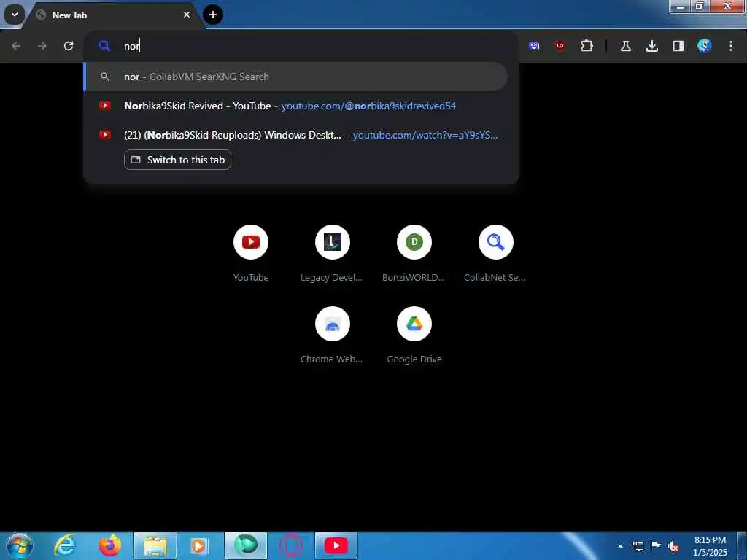Open the pink circle app in taskbar

[291, 545]
